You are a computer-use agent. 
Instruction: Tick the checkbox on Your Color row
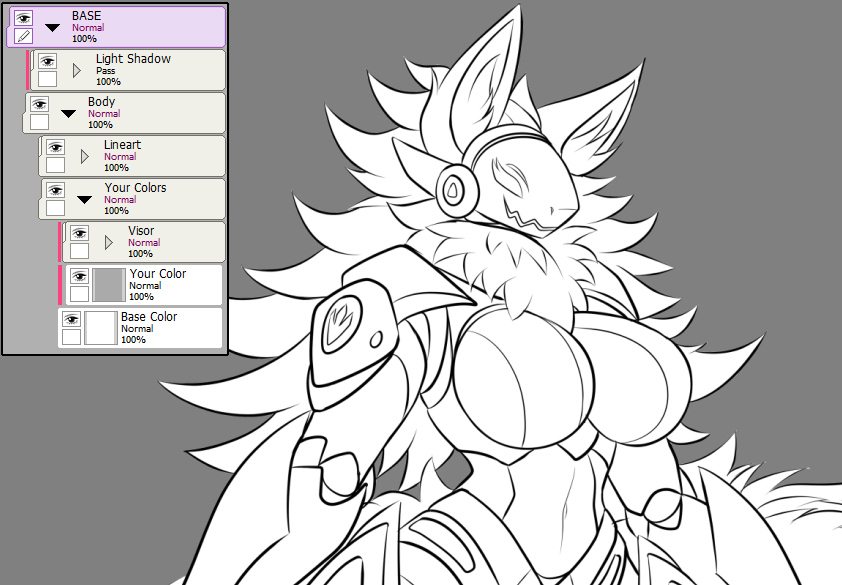coord(79,294)
